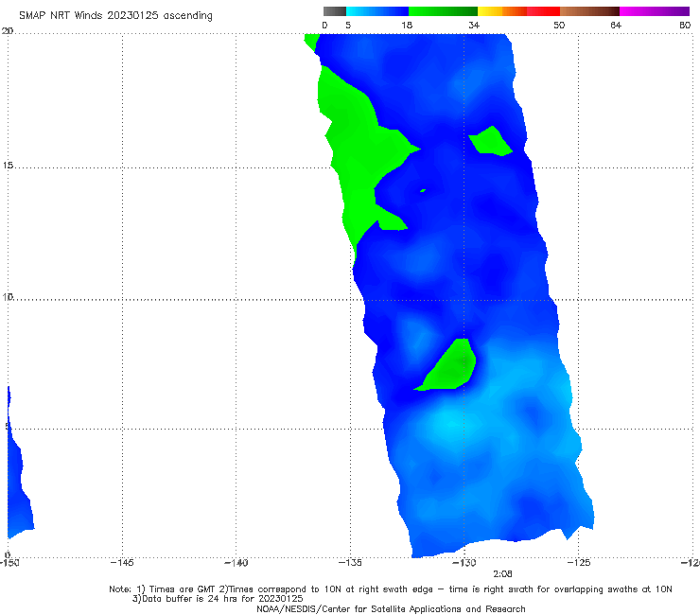
Task: Click the colorbar label '64'
Action: pos(616,25)
